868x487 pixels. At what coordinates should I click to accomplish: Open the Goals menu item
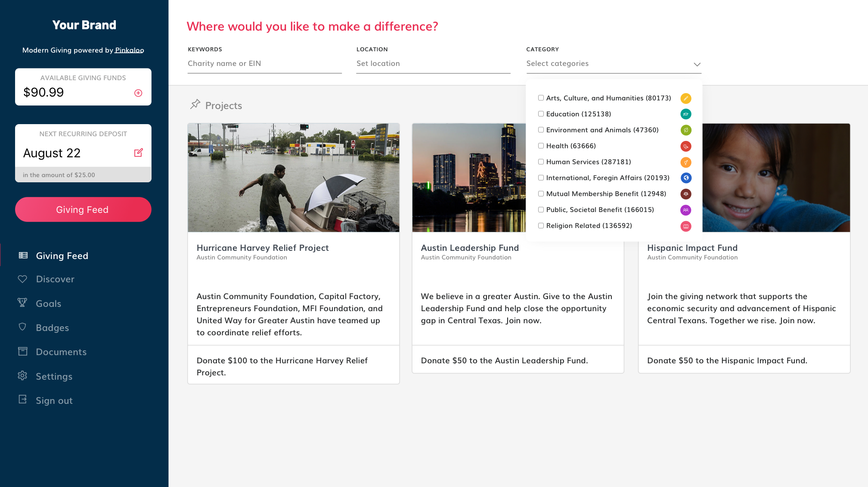pos(49,303)
